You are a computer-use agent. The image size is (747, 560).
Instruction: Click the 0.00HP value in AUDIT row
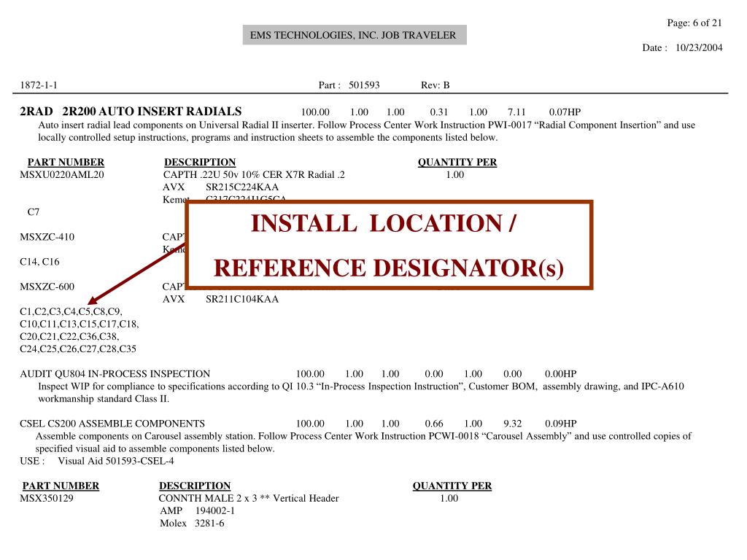[561, 374]
